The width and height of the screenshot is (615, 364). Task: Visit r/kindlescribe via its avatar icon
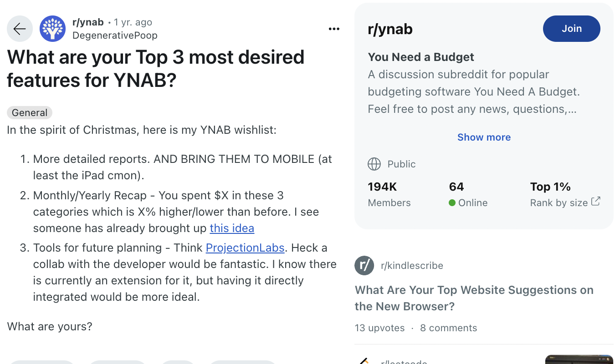(x=364, y=265)
